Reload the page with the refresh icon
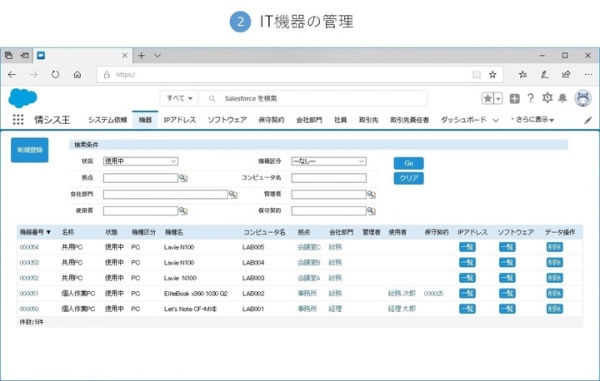The height and width of the screenshot is (381, 600). pos(55,75)
